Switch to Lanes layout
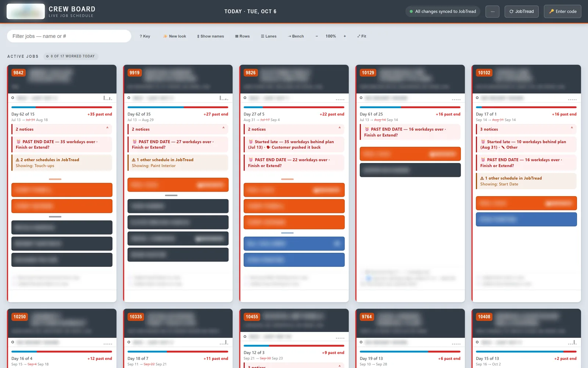Screen dimensions: 588x368 click(269, 36)
